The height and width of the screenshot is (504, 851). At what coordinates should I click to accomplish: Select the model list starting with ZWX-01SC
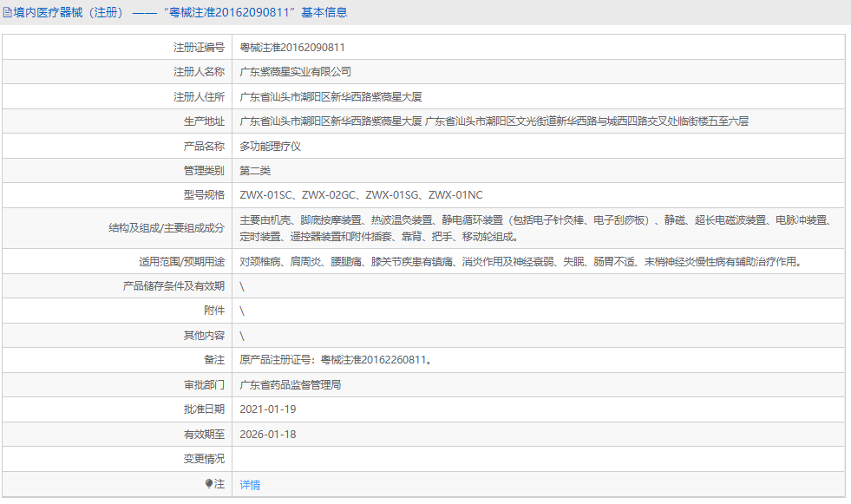tap(361, 195)
